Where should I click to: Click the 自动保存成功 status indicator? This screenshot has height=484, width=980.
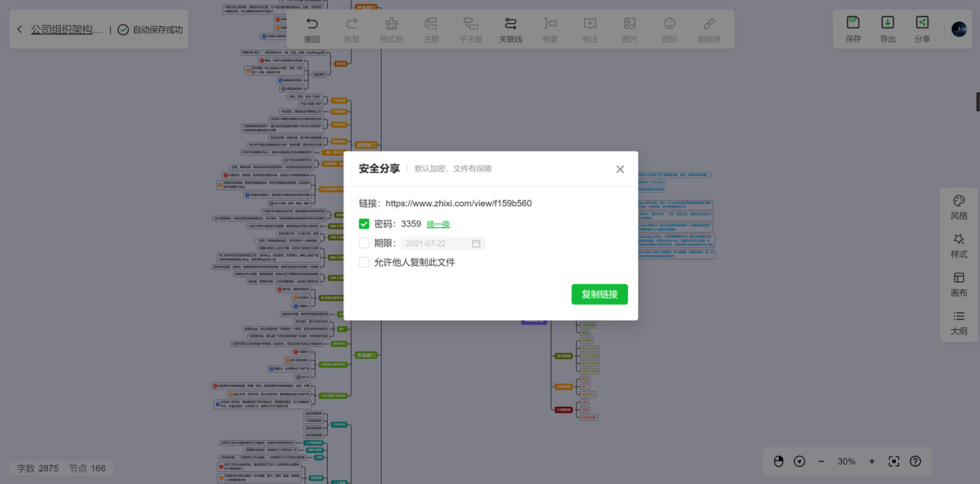tap(150, 30)
